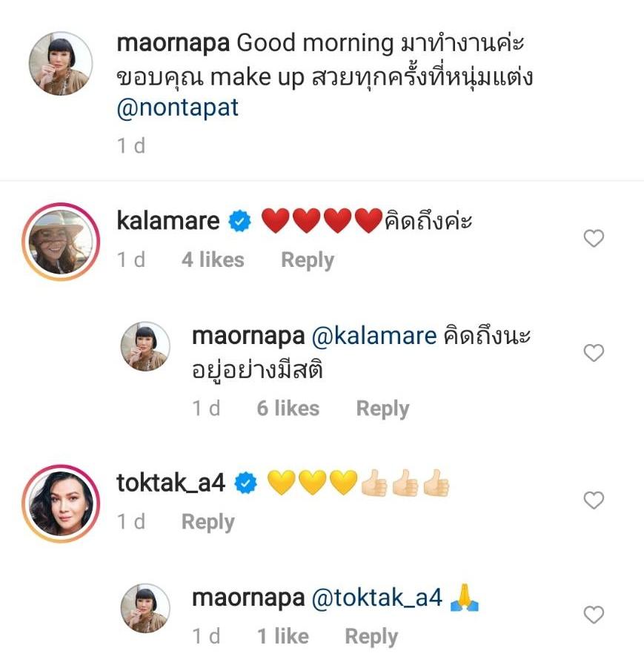
Task: Open toktak_a4's profile picture
Action: (60, 503)
